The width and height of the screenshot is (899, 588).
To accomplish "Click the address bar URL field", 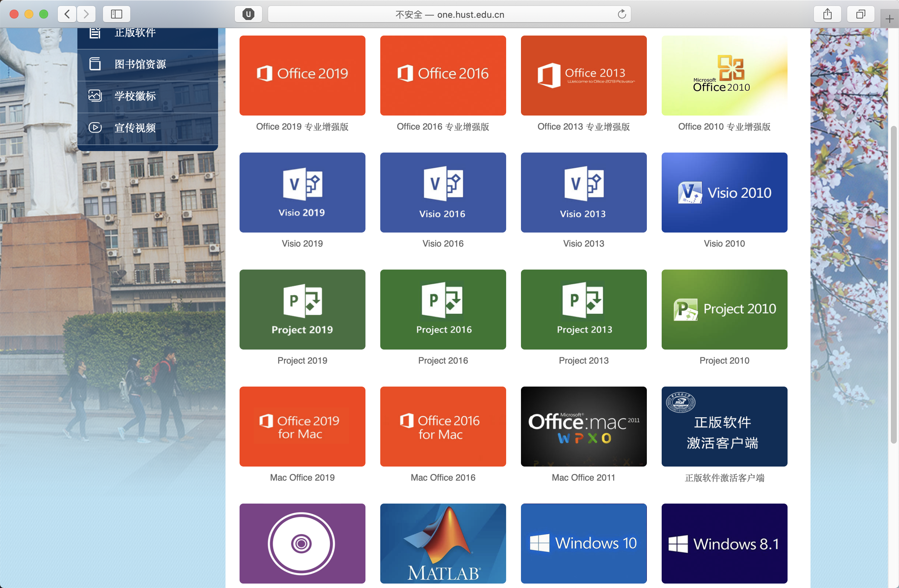I will click(449, 14).
